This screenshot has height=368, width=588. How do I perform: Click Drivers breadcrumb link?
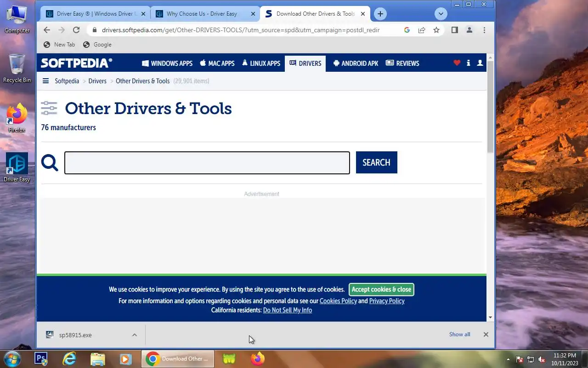(x=97, y=81)
